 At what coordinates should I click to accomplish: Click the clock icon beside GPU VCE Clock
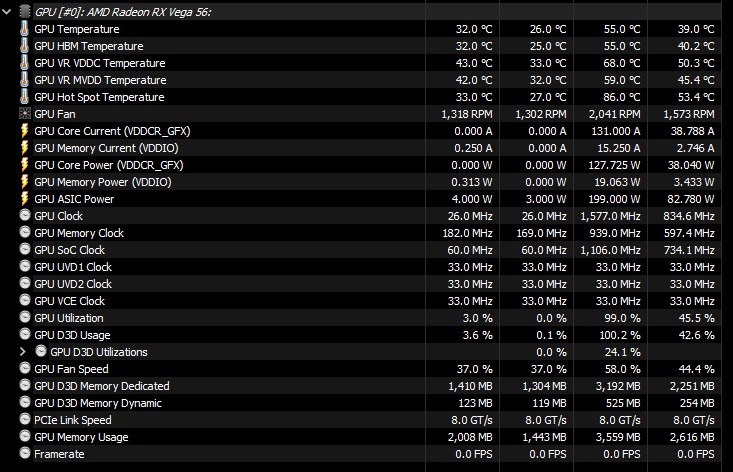pos(25,300)
